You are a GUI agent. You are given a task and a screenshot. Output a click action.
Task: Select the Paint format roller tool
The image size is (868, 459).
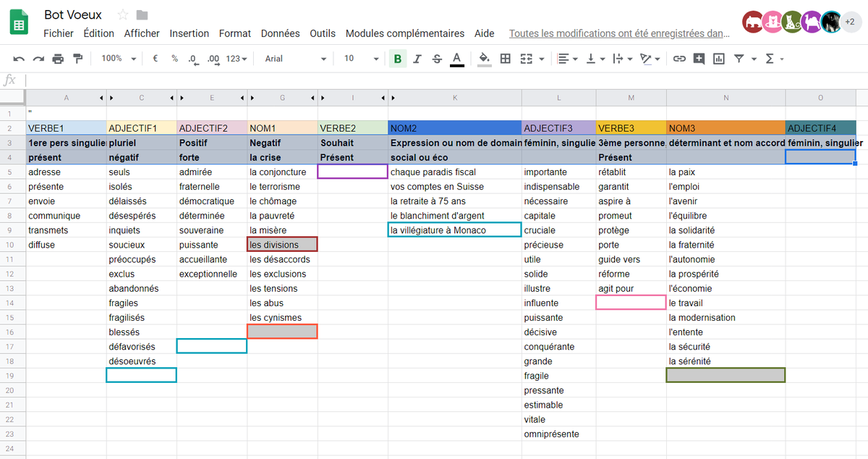(77, 59)
